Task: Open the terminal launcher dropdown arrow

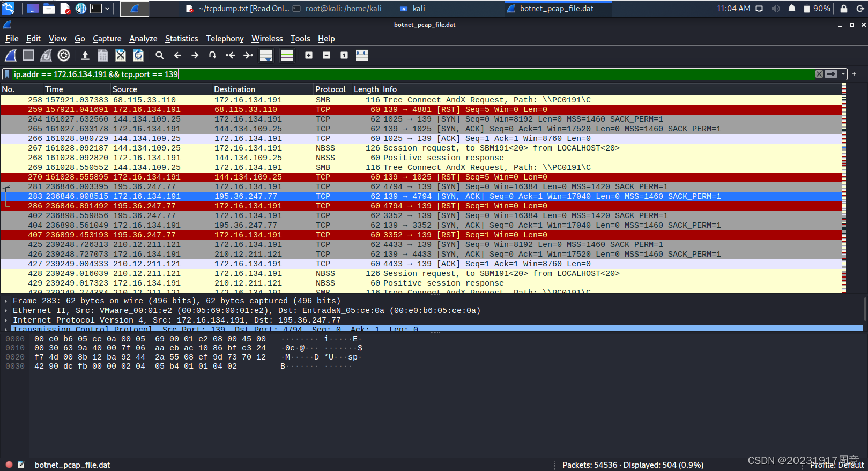Action: (x=107, y=9)
